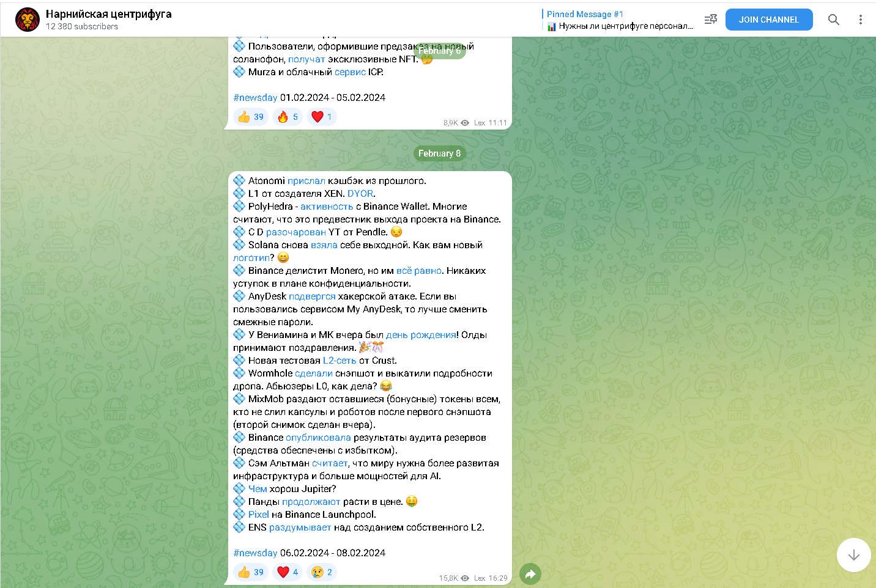Open the DYOR link
This screenshot has height=588, width=876.
click(x=360, y=194)
